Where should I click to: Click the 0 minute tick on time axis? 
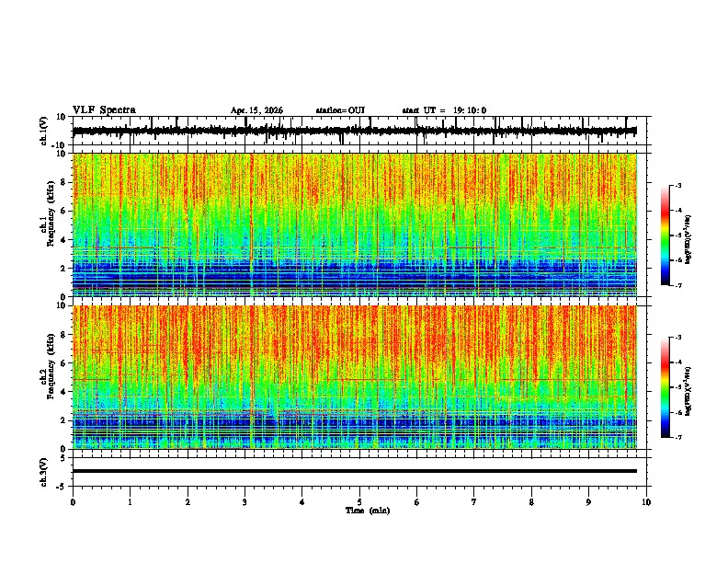pyautogui.click(x=73, y=502)
